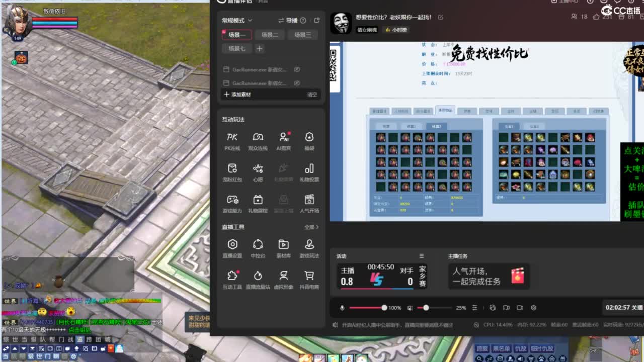Image resolution: width=644 pixels, height=362 pixels.
Task: Open 虚拟形象 virtual avatar settings
Action: point(283,278)
